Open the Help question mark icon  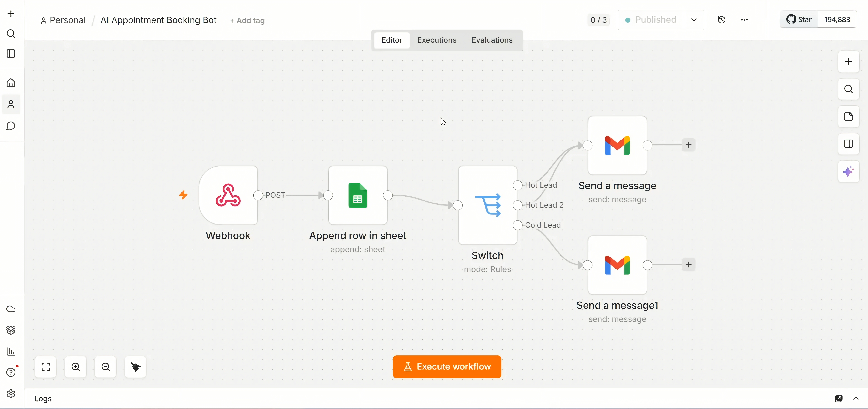[11, 372]
